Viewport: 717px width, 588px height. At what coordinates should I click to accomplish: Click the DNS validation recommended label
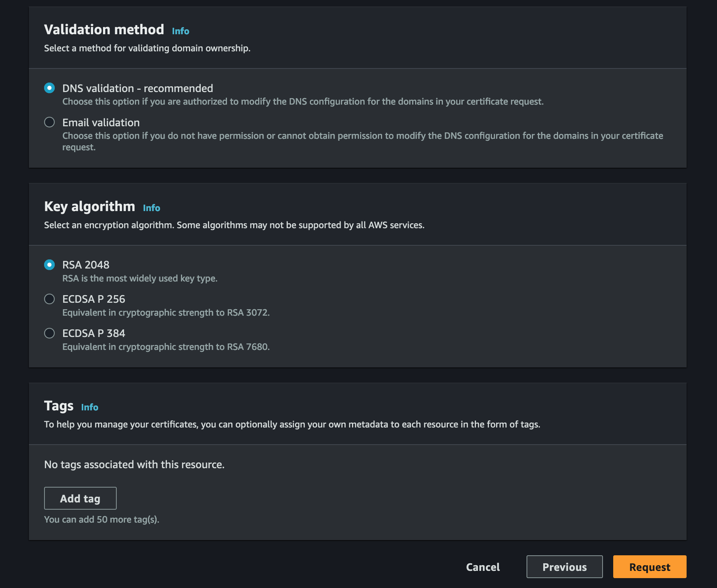(x=138, y=88)
